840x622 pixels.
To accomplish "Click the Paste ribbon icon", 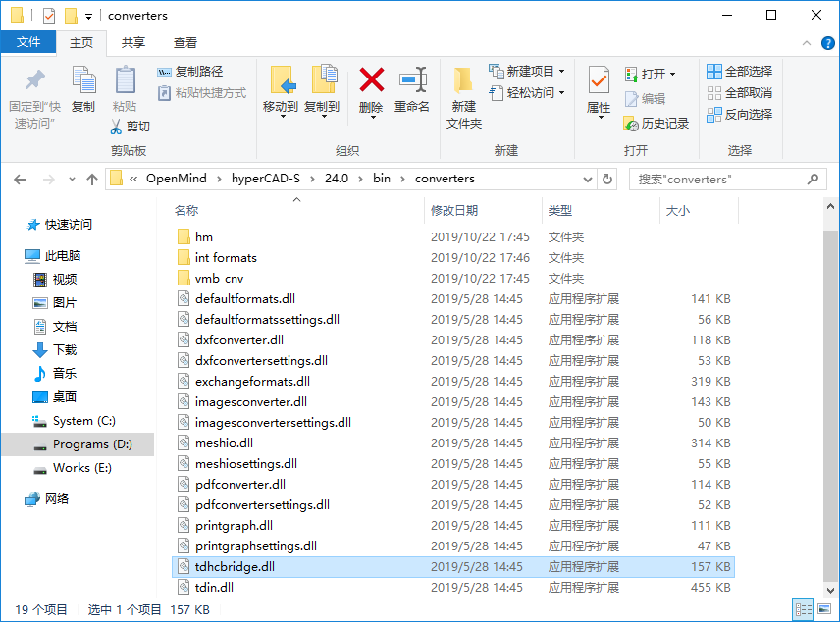I will [x=126, y=80].
